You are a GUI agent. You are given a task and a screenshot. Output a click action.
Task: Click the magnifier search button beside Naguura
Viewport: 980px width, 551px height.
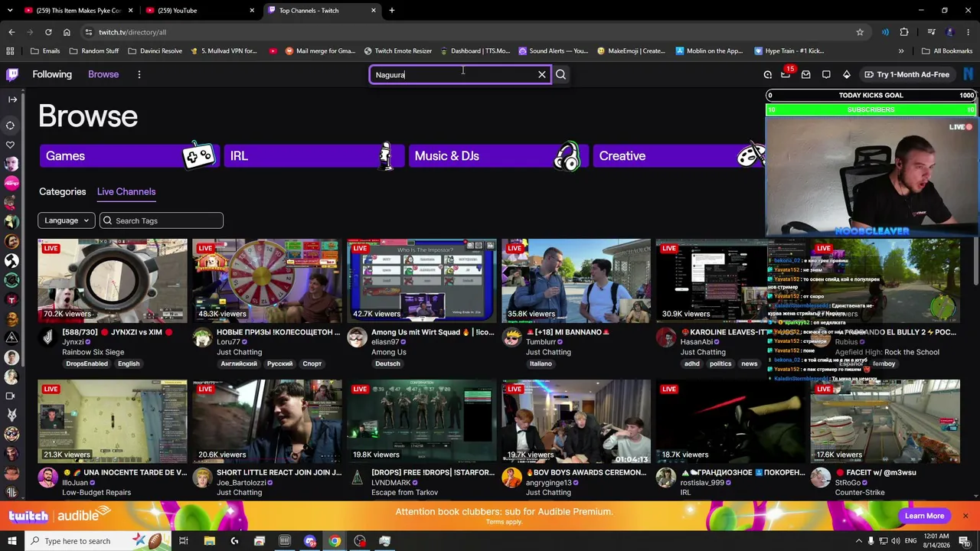[x=561, y=74]
